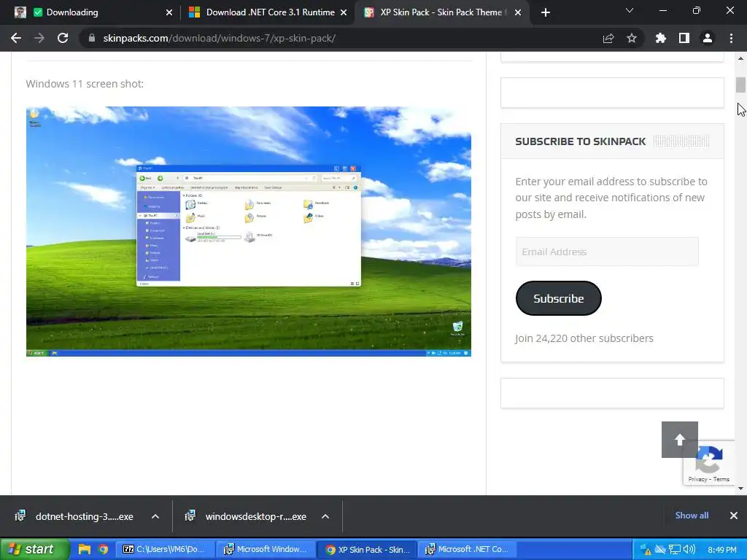Switch to Microsoft .NET Co... taskbar item
The height and width of the screenshot is (560, 747).
[x=468, y=549]
